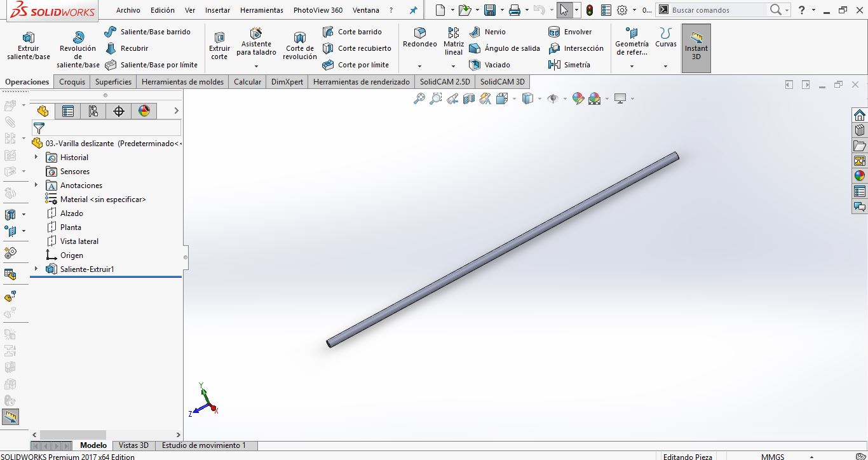The image size is (868, 460).
Task: Open Edit appearance color ball icon
Action: (578, 98)
